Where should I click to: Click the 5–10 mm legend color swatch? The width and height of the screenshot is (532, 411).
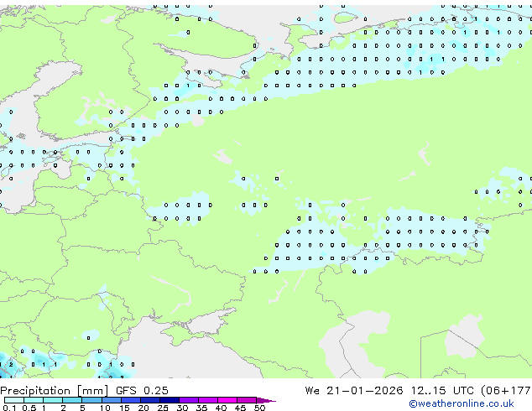(x=91, y=400)
